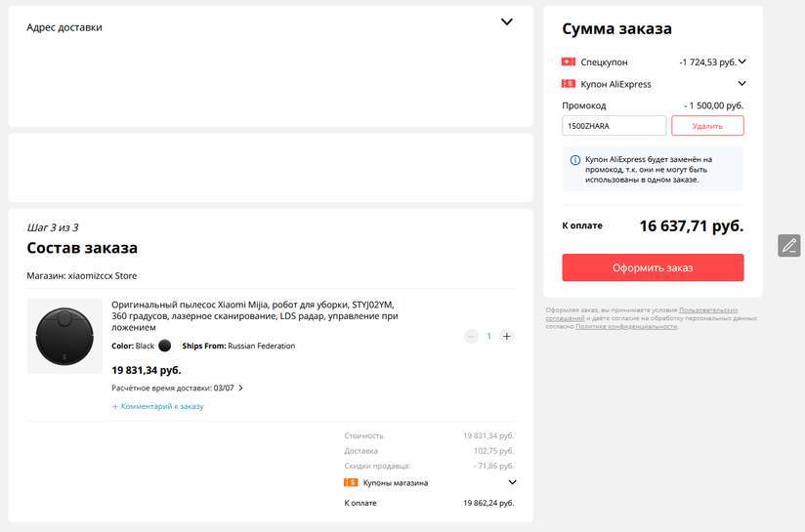Click Удалить to remove the promo code
This screenshot has height=532, width=805.
click(707, 126)
